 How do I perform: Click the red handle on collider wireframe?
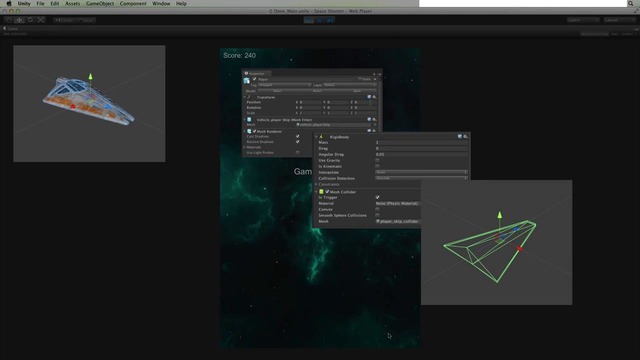click(519, 248)
